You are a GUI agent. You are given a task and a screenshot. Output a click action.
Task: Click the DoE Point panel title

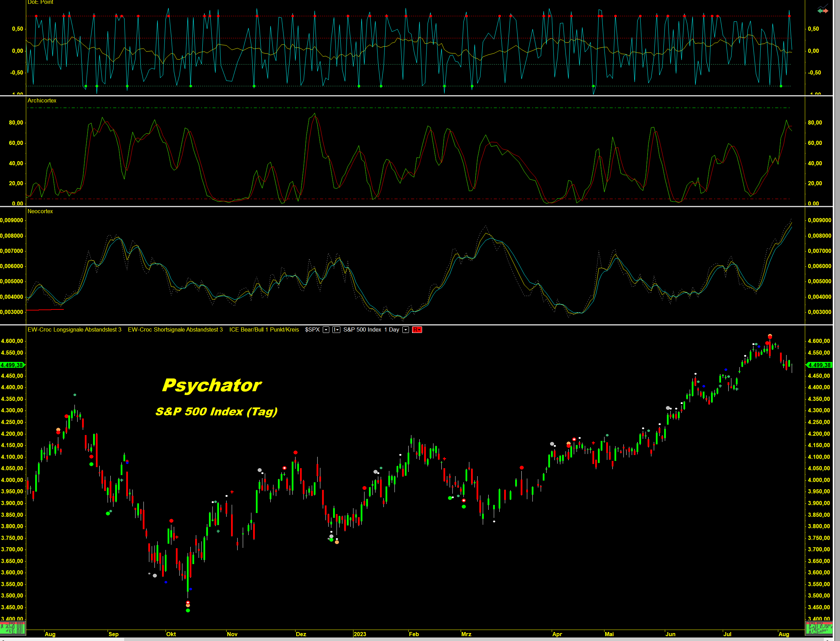coord(40,2)
